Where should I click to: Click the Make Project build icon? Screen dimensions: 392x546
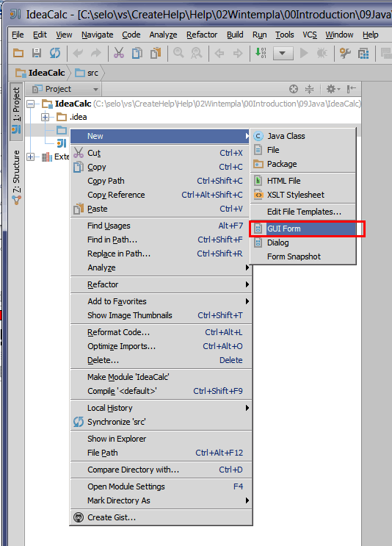(x=261, y=53)
